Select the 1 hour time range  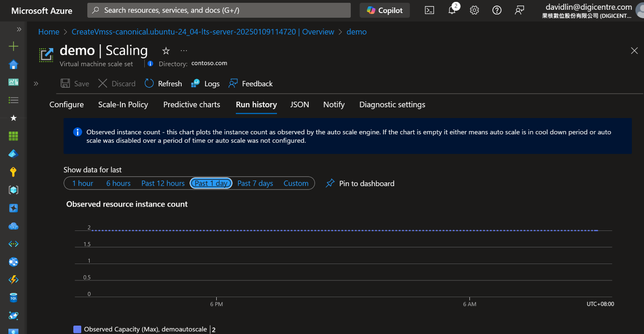83,183
